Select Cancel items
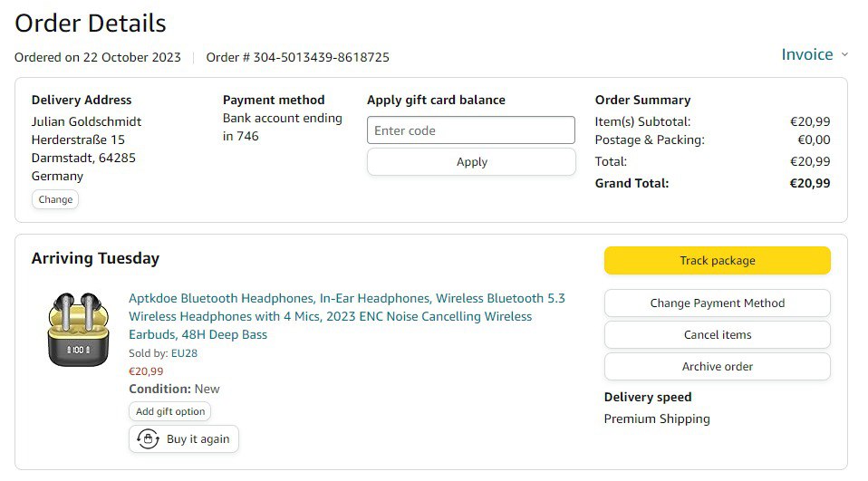 click(x=717, y=335)
